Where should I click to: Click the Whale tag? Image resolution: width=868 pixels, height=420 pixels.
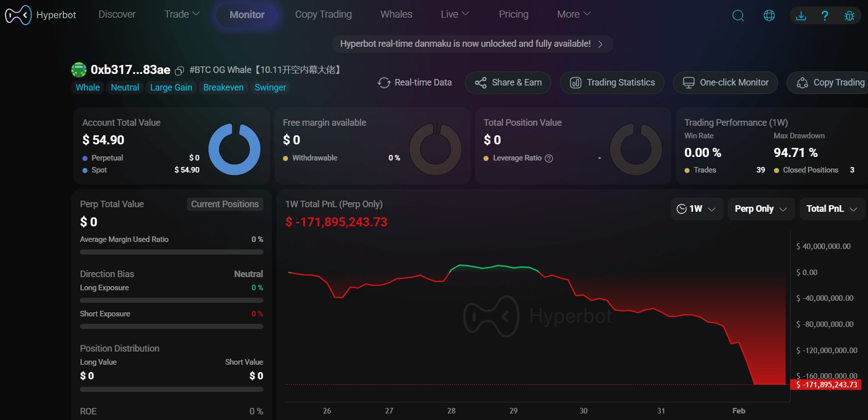[x=87, y=88]
